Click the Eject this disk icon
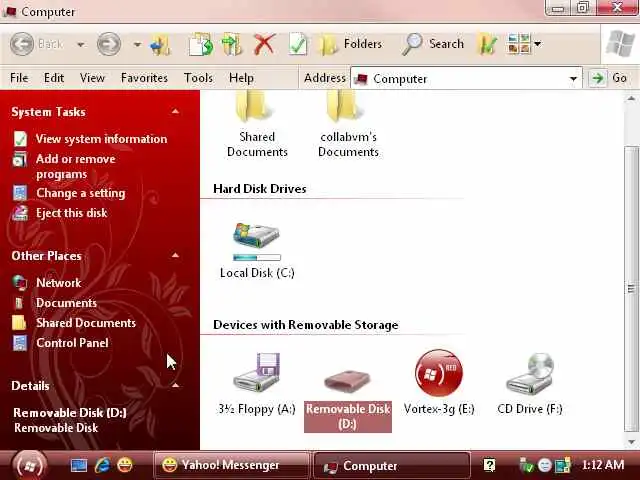The image size is (640, 480). coord(20,213)
